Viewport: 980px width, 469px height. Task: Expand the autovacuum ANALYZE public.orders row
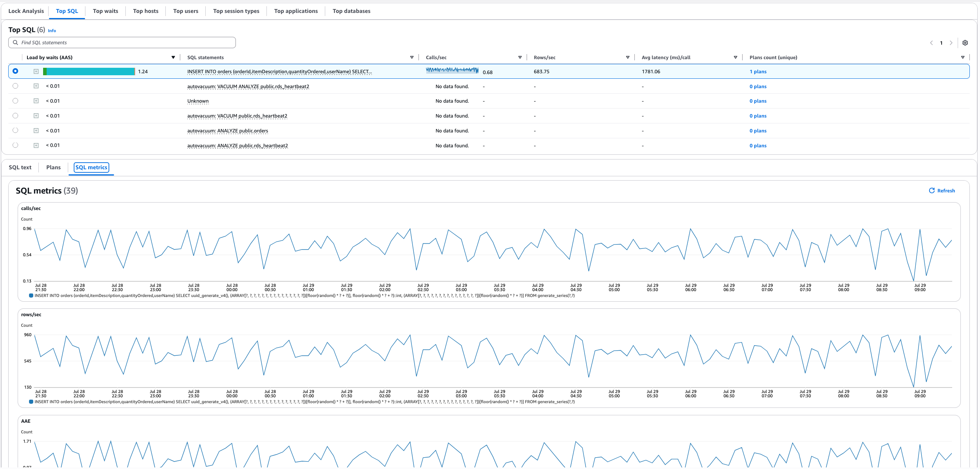(x=36, y=130)
